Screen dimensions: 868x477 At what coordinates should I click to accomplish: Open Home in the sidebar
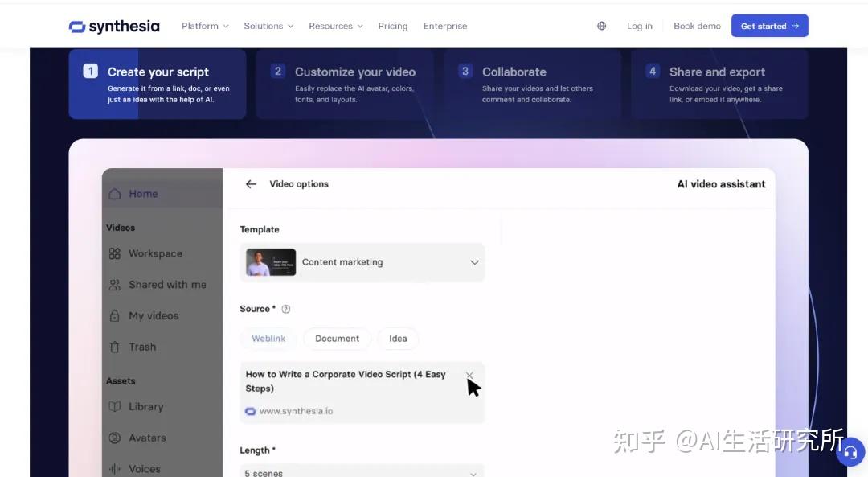162,194
